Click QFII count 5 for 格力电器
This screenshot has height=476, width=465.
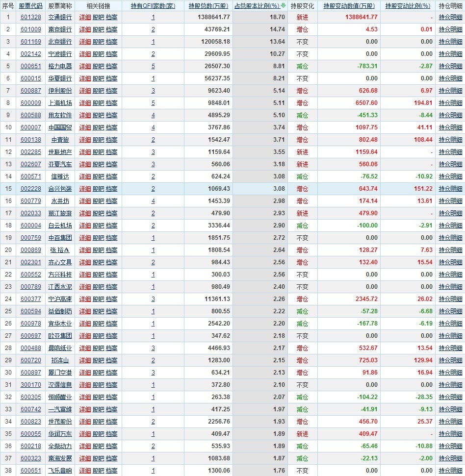click(153, 66)
